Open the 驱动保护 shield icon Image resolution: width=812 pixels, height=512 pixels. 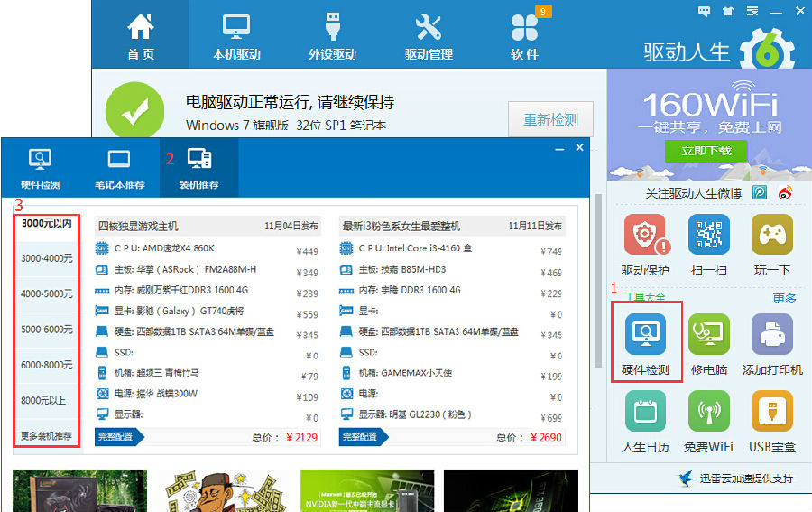pyautogui.click(x=645, y=234)
